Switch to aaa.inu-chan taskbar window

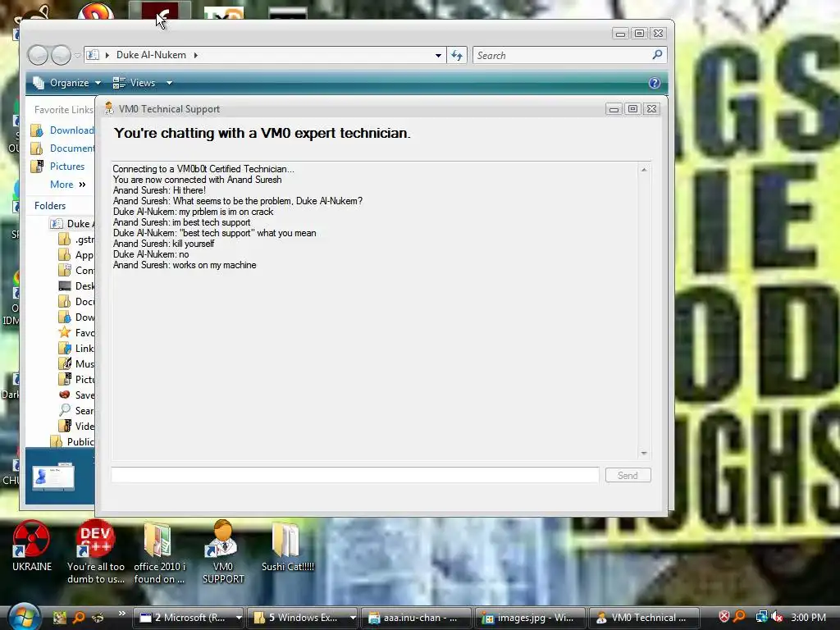416,618
